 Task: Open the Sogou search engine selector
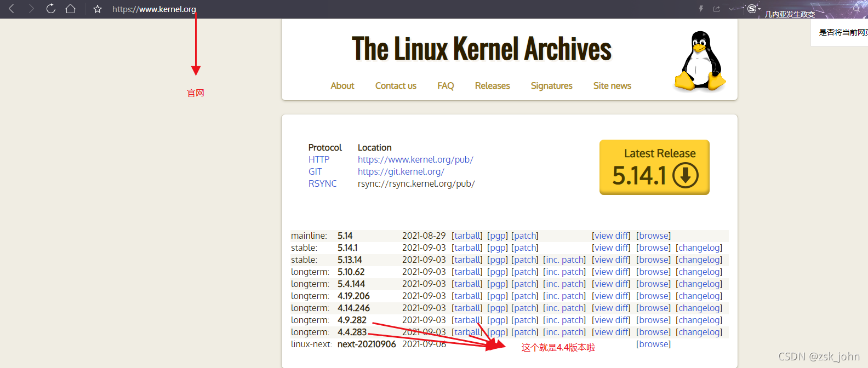coord(752,8)
